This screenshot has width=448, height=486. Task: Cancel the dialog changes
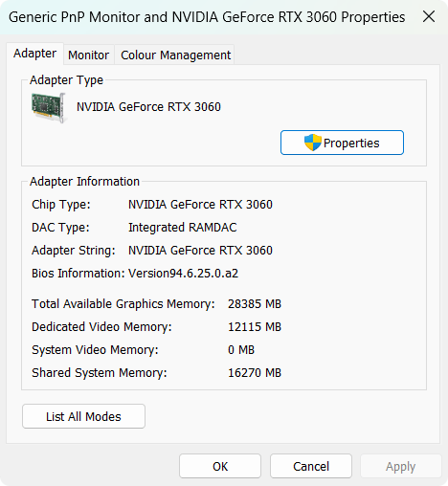tap(311, 466)
